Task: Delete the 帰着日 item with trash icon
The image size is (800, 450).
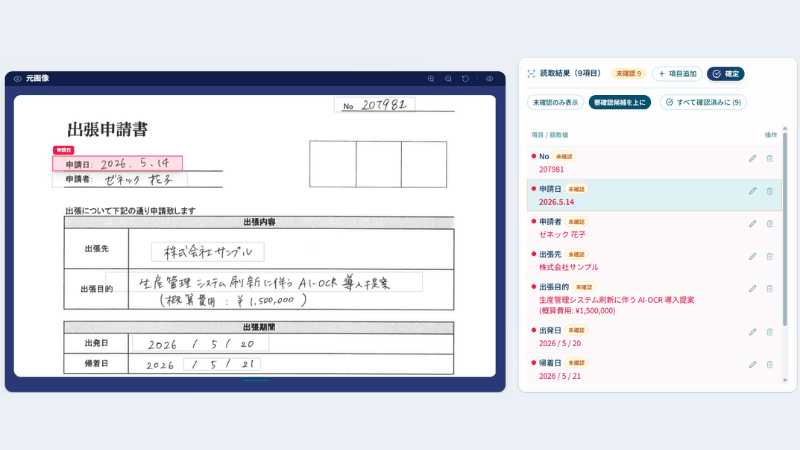Action: click(769, 365)
